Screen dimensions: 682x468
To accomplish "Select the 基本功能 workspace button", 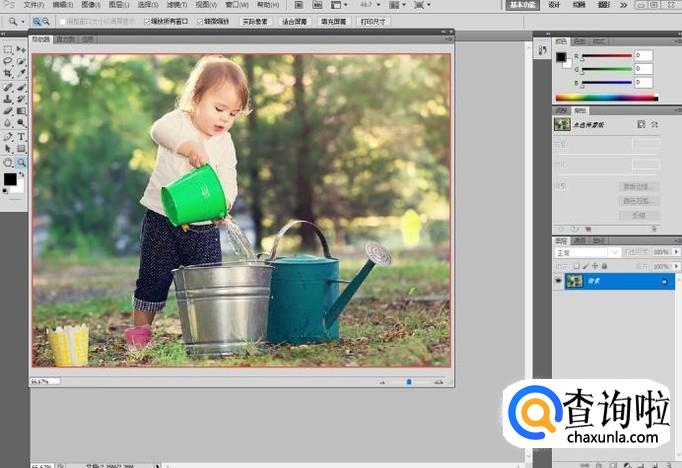I will (522, 5).
